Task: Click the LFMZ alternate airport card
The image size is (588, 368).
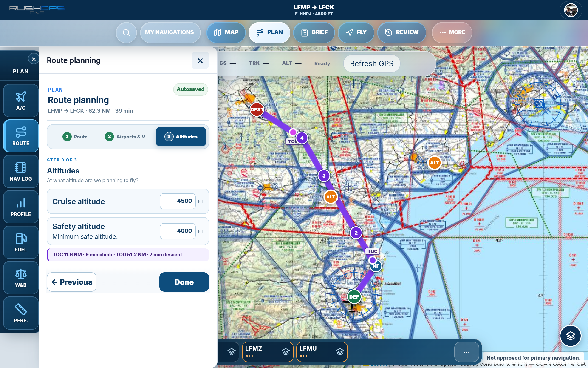Action: (268, 352)
